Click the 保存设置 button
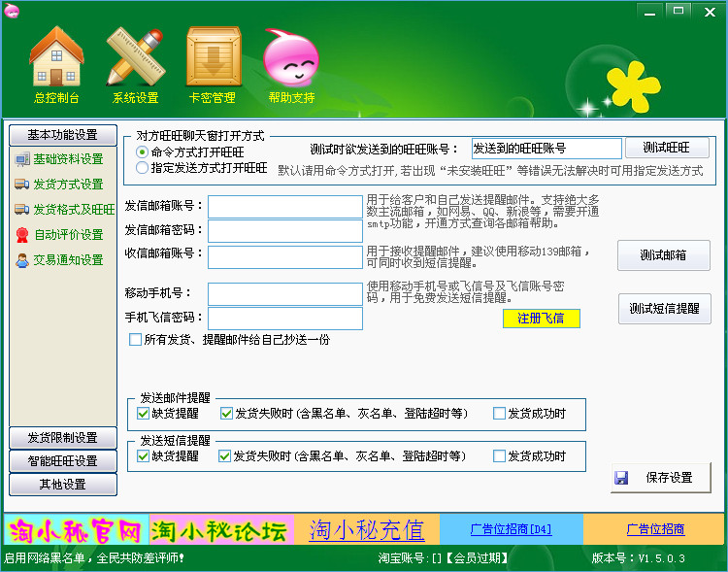 coord(661,478)
